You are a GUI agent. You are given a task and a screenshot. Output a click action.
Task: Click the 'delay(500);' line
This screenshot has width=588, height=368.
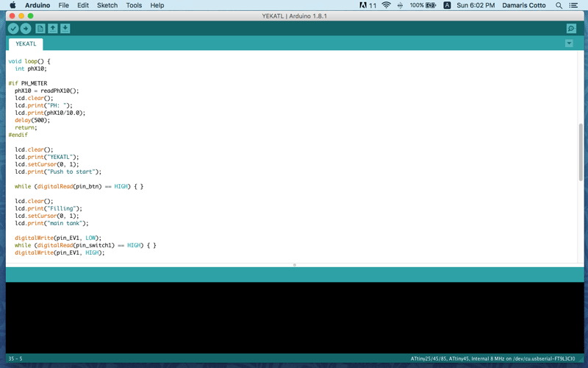click(x=32, y=120)
